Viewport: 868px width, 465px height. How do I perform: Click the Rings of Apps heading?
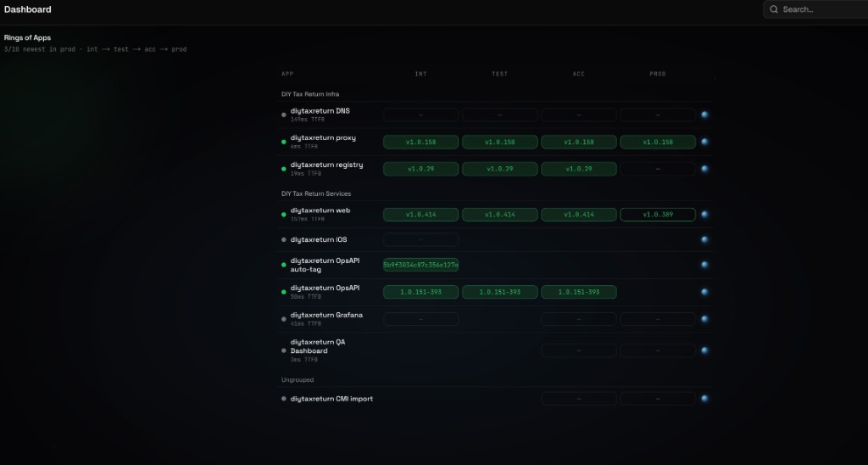[27, 37]
